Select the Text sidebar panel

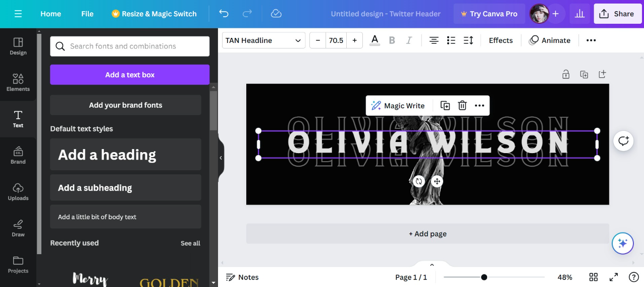(x=18, y=119)
